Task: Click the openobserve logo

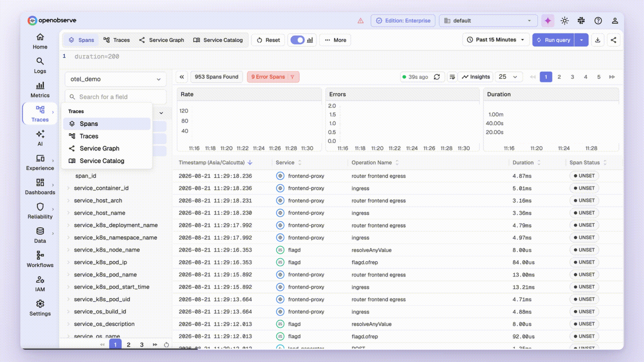Action: [52, 20]
